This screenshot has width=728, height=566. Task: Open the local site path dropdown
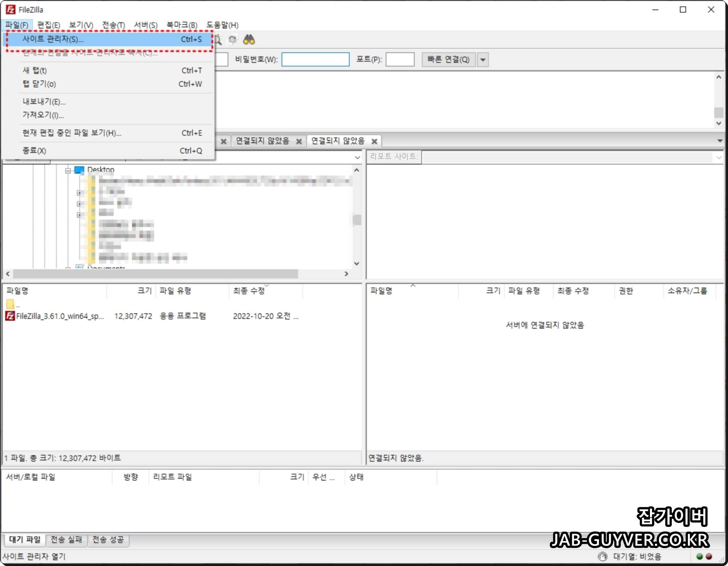click(x=357, y=157)
